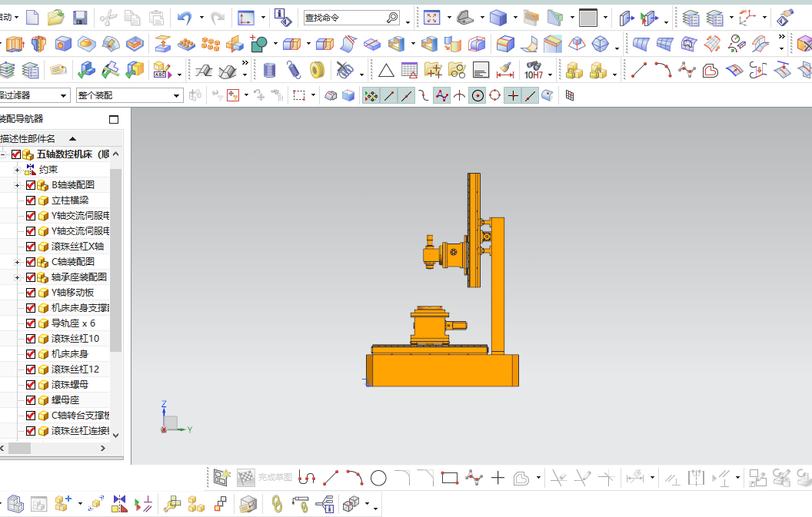Image resolution: width=812 pixels, height=517 pixels.
Task: Click the New file icon
Action: point(32,18)
